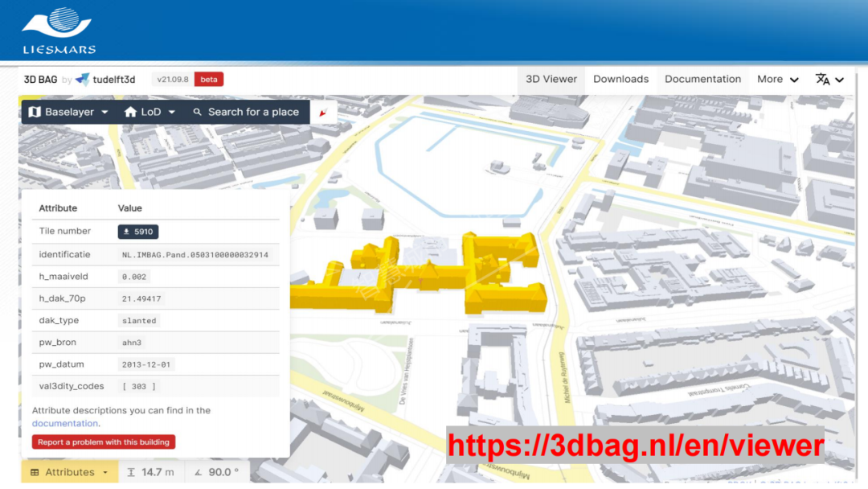Click the 14.7 m height measurement
Screen dimensions: 868x489
150,472
